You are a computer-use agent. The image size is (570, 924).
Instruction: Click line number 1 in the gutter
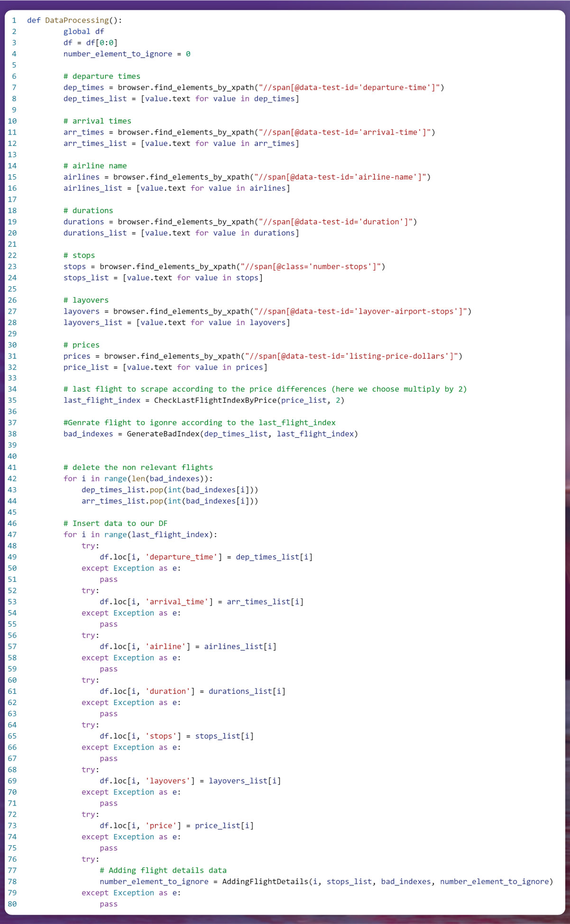coord(14,20)
